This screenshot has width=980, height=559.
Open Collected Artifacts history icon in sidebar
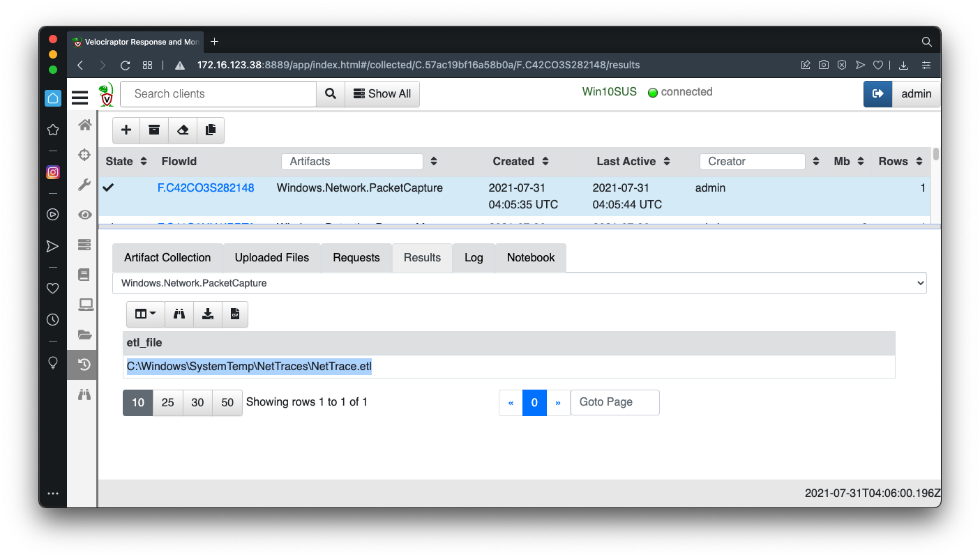83,365
